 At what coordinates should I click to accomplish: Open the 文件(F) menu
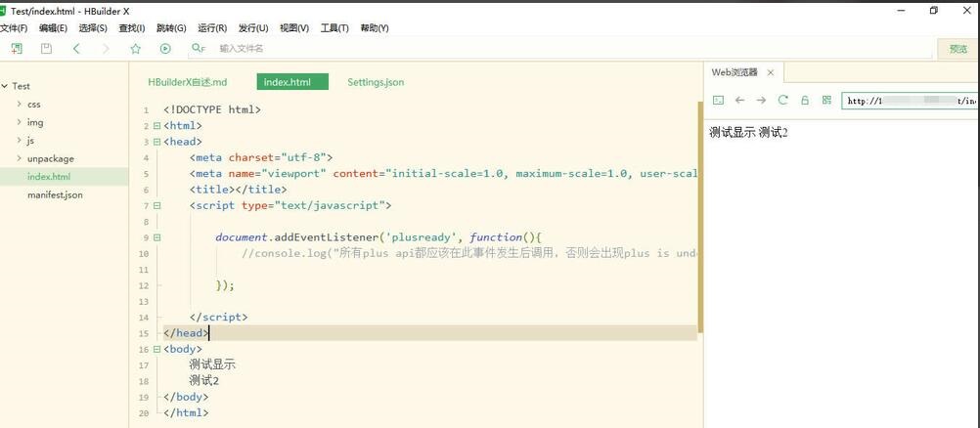click(14, 28)
